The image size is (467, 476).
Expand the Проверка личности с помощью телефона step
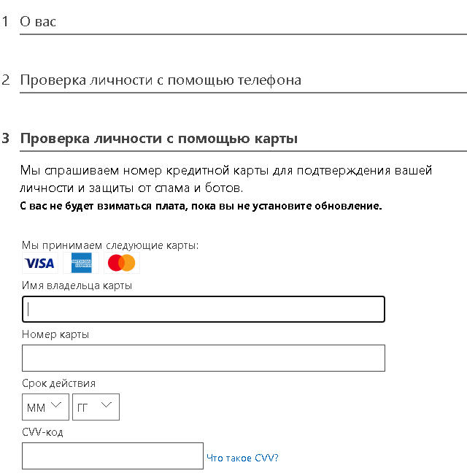(x=161, y=80)
